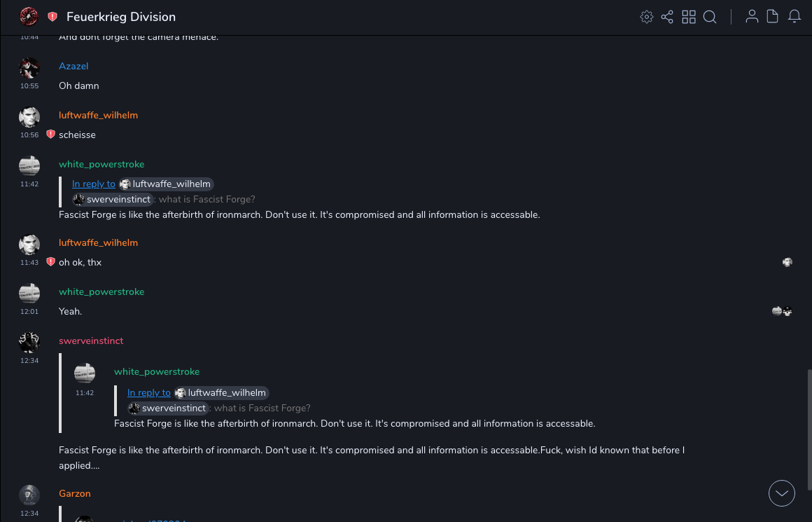Show the room members list

pyautogui.click(x=752, y=17)
